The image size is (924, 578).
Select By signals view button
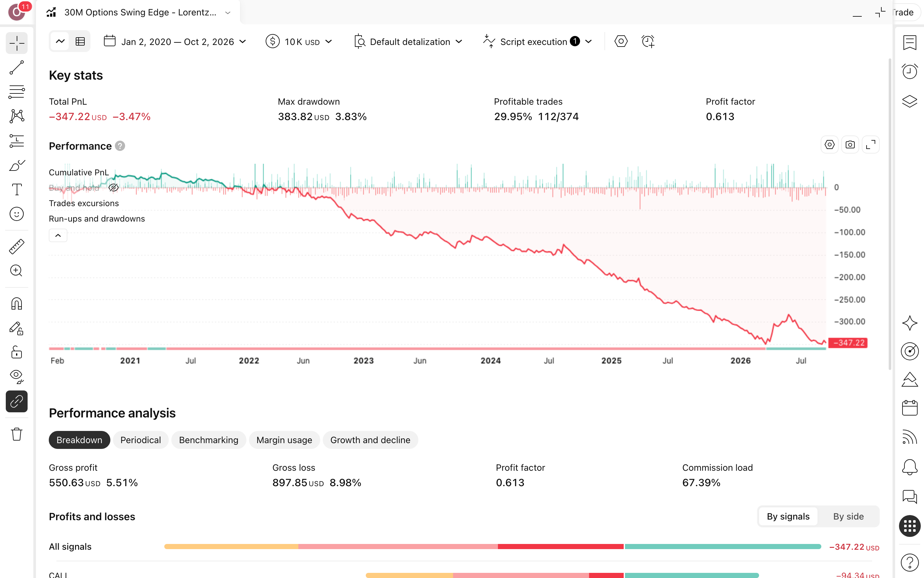788,516
